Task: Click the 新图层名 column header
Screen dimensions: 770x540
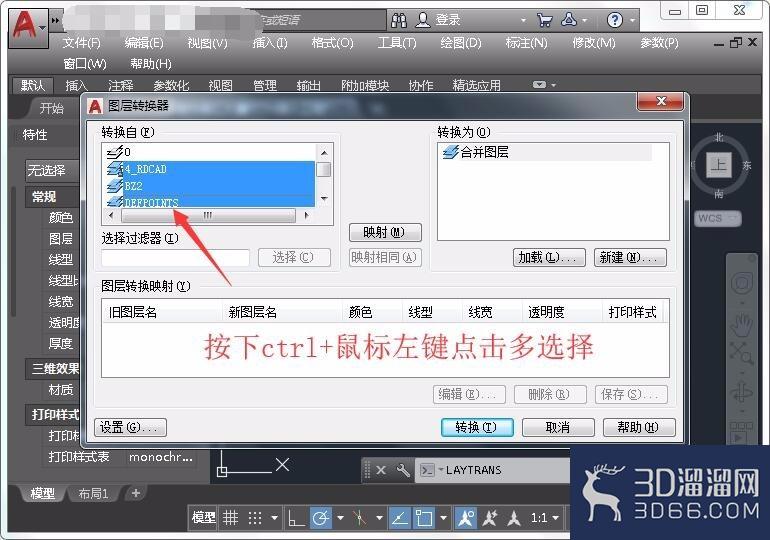Action: 282,311
